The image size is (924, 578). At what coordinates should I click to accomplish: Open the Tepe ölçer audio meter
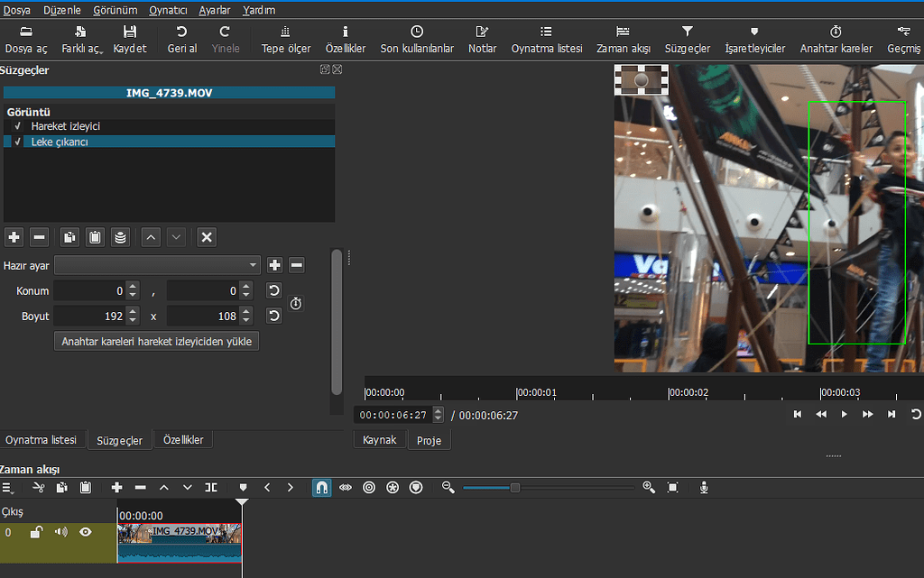[x=286, y=40]
